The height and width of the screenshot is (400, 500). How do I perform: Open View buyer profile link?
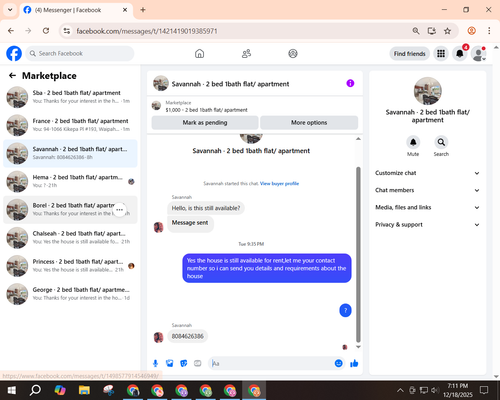coord(279,183)
